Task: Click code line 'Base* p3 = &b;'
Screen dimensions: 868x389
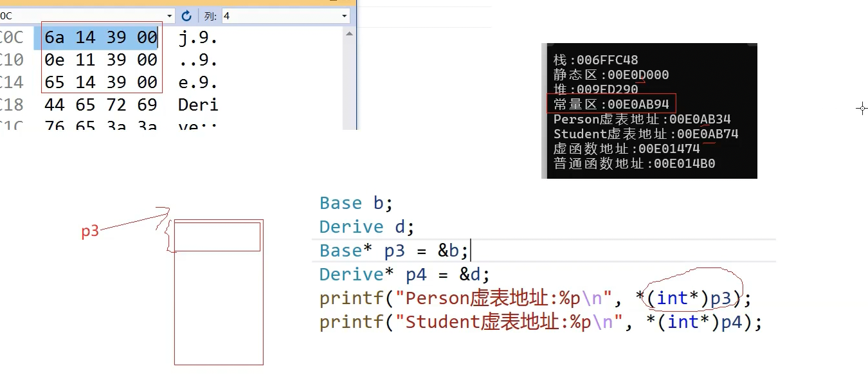Action: tap(395, 251)
